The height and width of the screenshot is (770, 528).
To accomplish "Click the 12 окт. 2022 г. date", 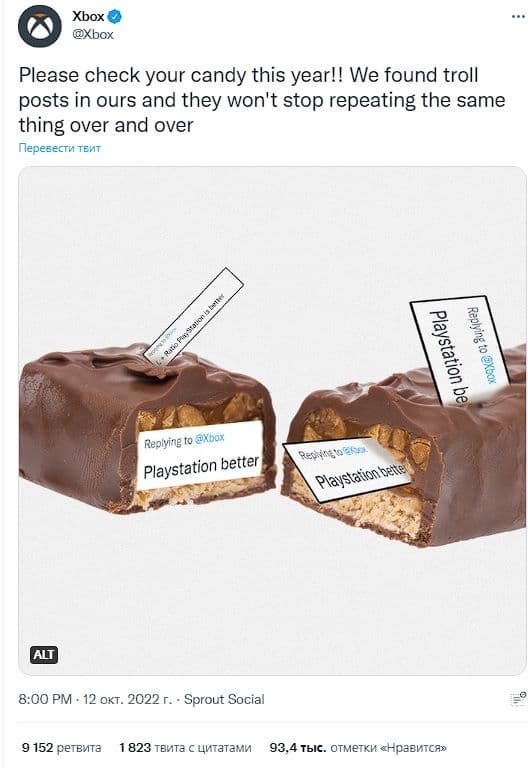I will point(128,699).
